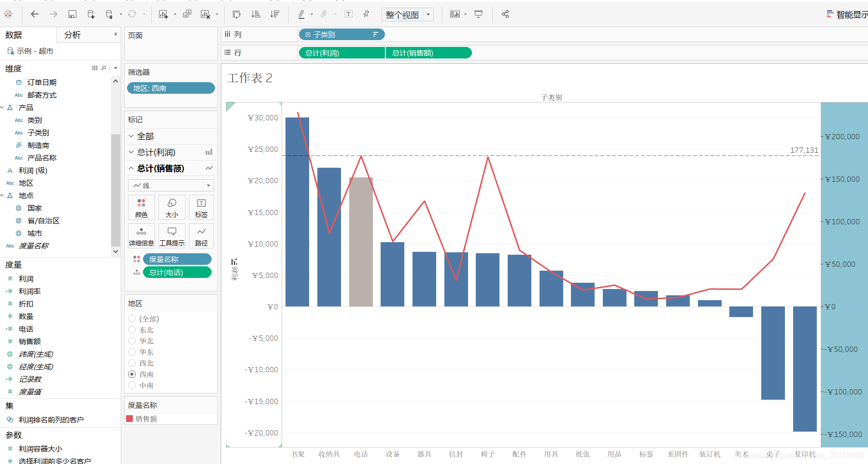Select the (全部) region radio button
Viewport: 868px width, 464px height.
[132, 319]
